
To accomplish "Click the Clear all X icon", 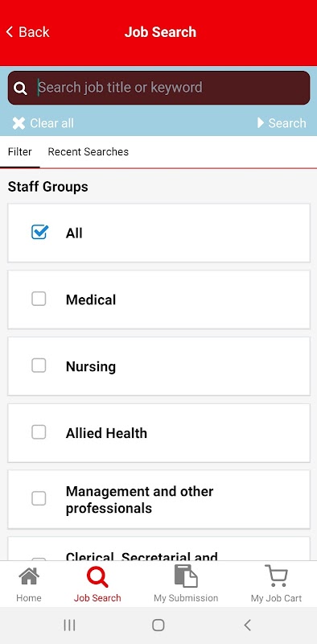I will click(19, 123).
